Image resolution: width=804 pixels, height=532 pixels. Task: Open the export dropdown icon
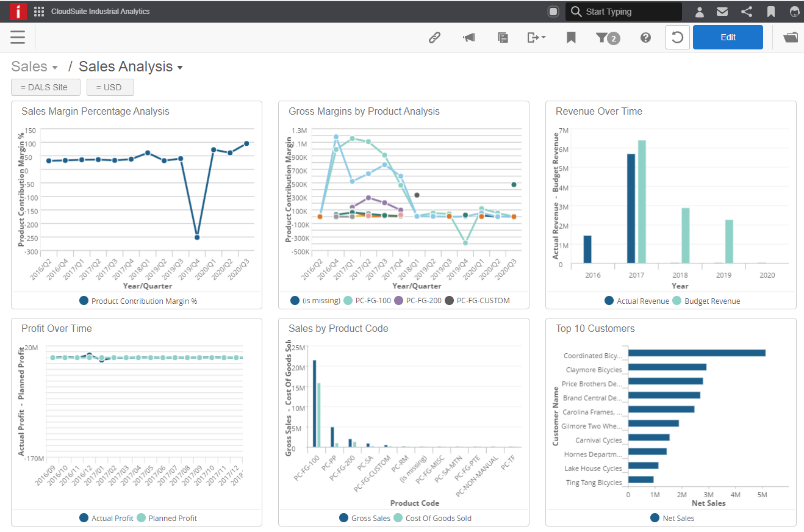[x=536, y=38]
